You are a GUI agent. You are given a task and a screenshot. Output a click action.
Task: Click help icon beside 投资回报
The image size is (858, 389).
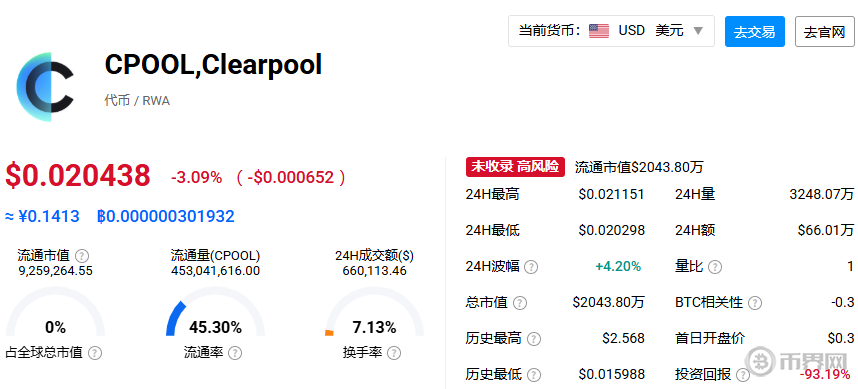[743, 375]
